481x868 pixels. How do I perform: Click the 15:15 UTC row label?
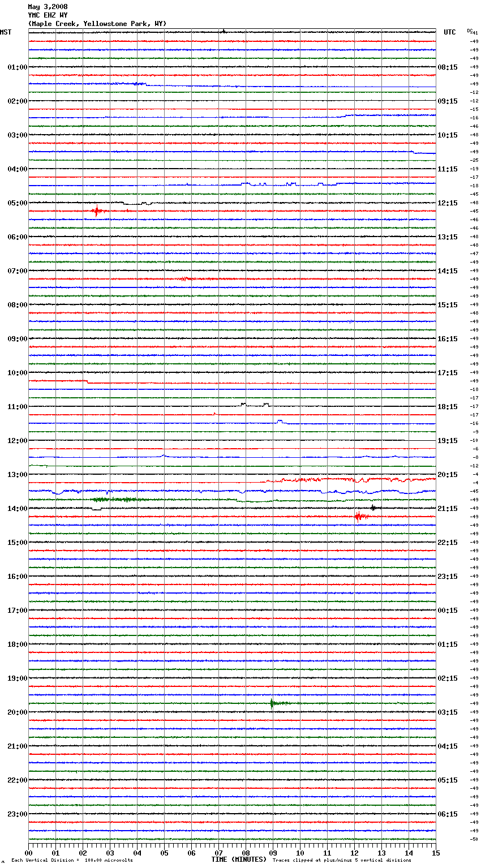coord(448,305)
